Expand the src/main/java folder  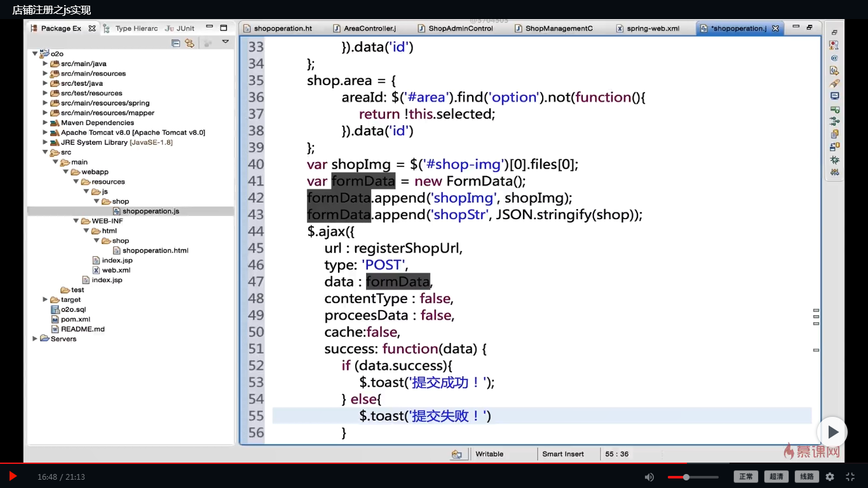45,64
